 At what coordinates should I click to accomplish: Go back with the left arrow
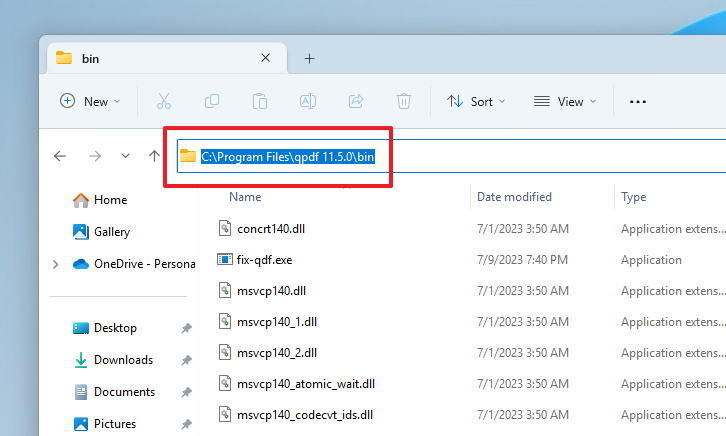point(60,156)
